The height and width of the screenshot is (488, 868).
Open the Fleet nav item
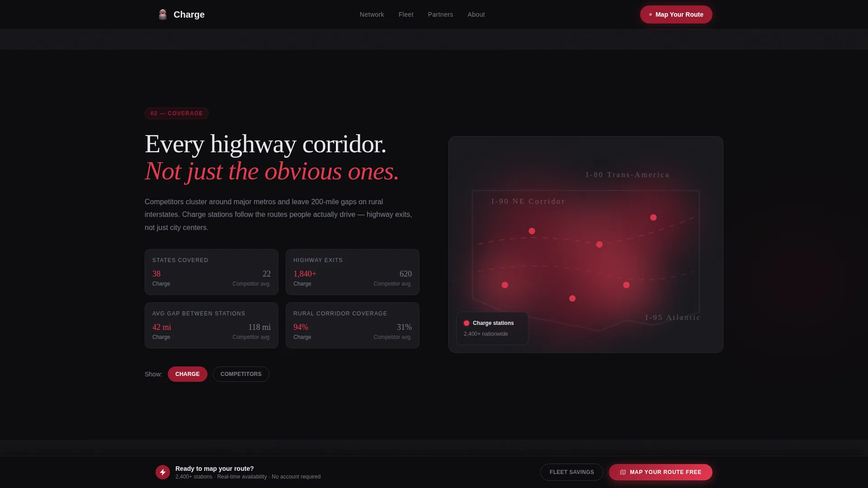(x=406, y=14)
